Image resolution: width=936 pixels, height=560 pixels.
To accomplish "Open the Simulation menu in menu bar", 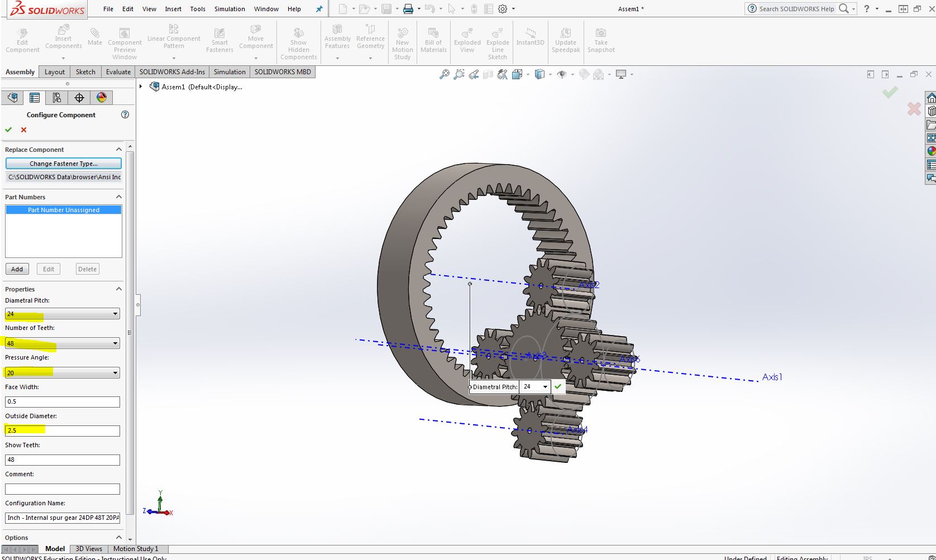I will [x=230, y=9].
